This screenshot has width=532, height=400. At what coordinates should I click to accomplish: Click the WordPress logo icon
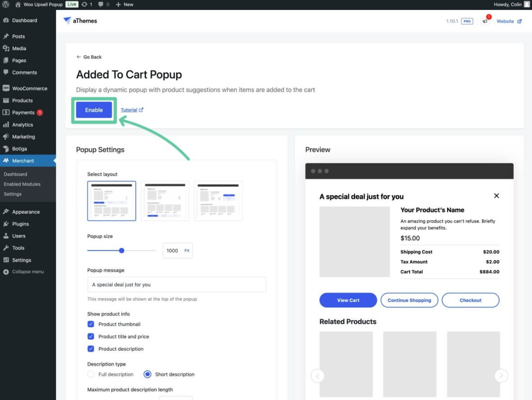(x=6, y=5)
